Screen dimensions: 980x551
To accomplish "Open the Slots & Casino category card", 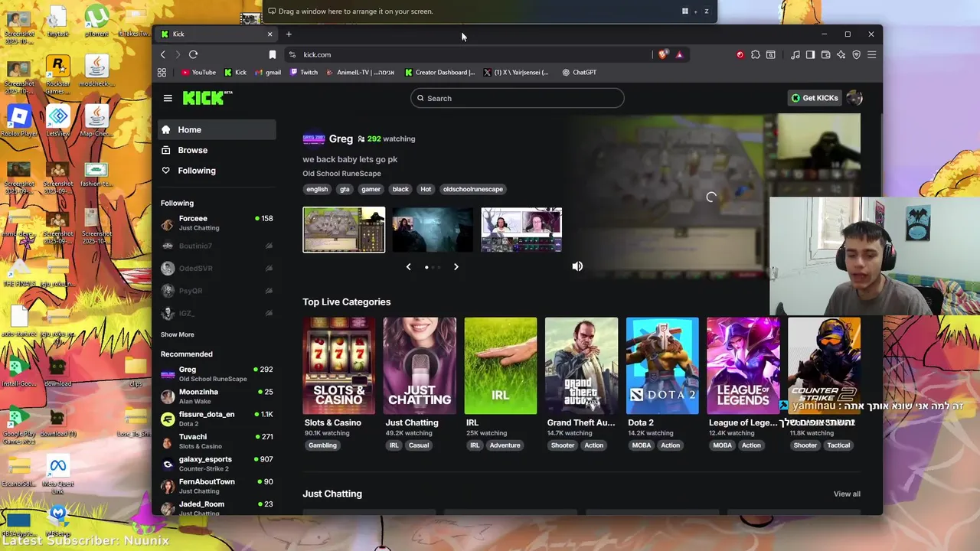I will point(339,366).
